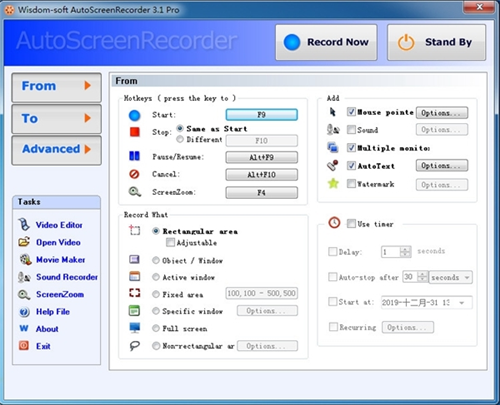Click the red Cancel prohibition icon
This screenshot has height=405, width=500.
[x=134, y=174]
